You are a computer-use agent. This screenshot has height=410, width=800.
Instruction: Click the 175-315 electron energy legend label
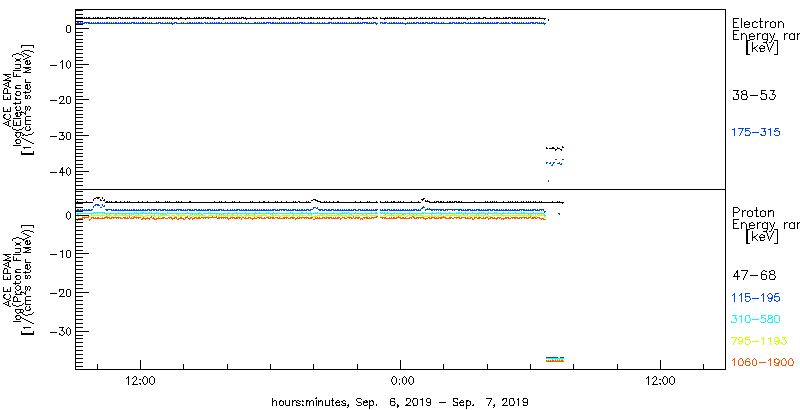coord(756,133)
